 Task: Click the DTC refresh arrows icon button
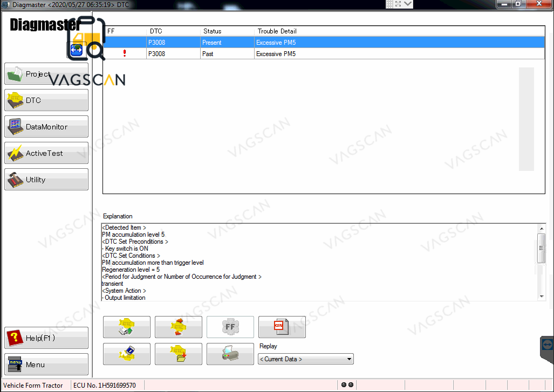pyautogui.click(x=178, y=327)
